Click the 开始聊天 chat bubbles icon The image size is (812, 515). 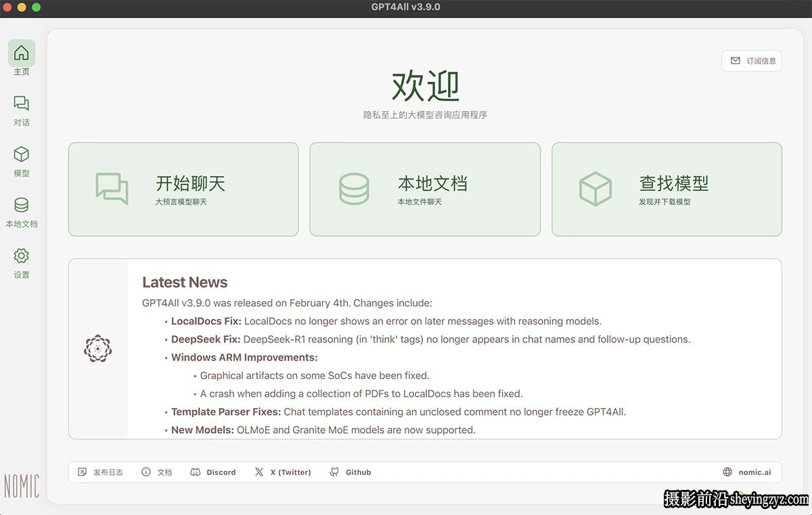coord(112,189)
